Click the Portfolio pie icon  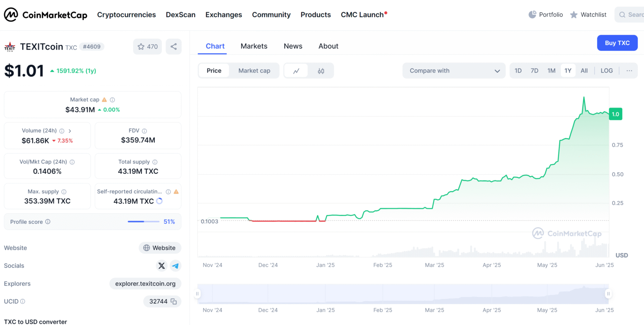[x=532, y=15]
